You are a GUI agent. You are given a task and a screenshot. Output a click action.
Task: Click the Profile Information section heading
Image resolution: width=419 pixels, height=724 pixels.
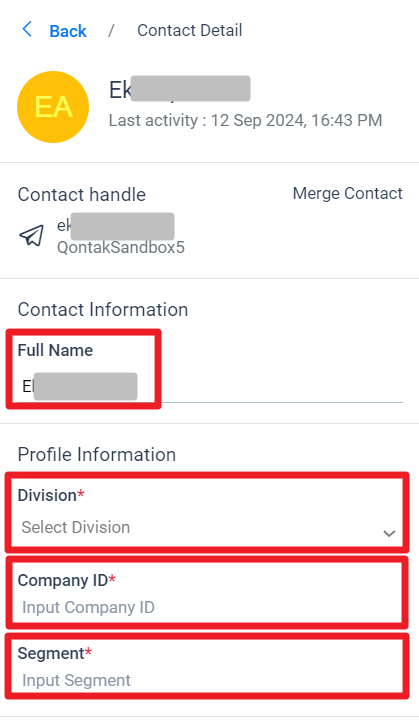[x=97, y=454]
